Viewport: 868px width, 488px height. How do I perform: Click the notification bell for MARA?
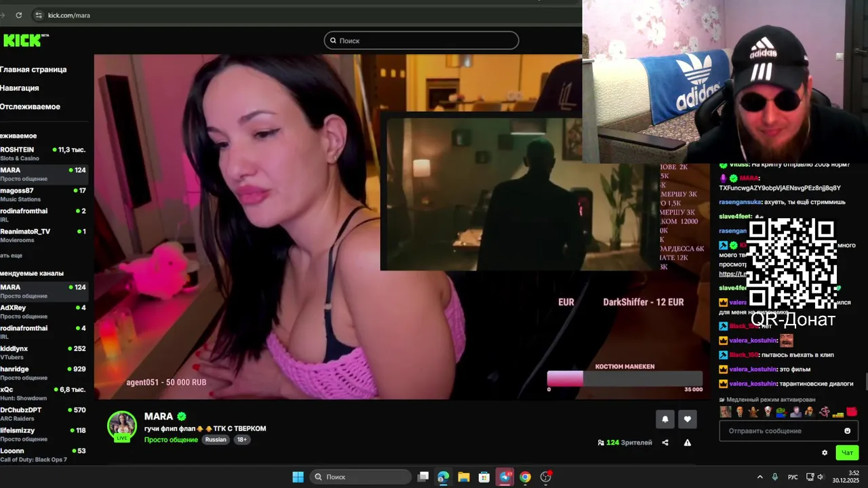[665, 419]
